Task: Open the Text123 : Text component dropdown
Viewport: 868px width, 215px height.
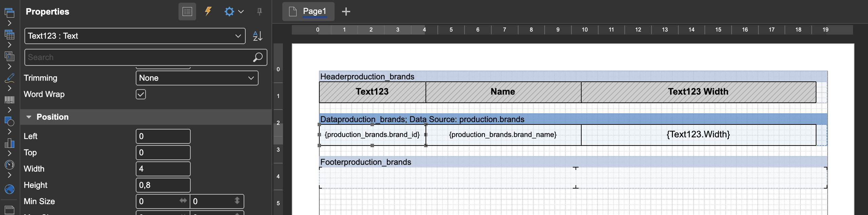Action: point(135,36)
